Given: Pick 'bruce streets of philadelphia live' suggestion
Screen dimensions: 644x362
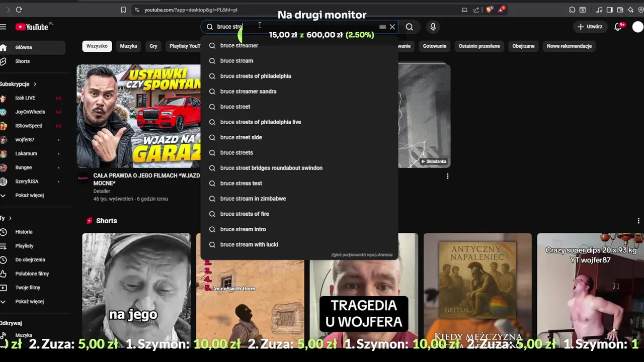Looking at the screenshot, I should (299, 122).
